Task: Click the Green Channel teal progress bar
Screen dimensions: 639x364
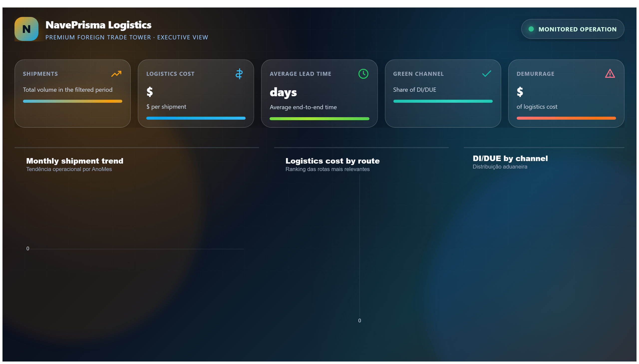Action: [443, 101]
